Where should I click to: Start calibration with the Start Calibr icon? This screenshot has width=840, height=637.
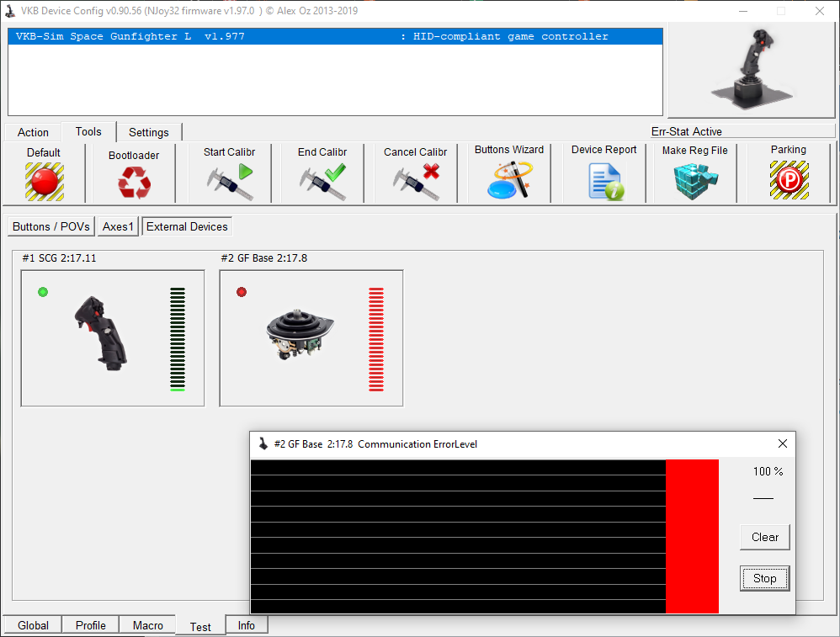230,182
